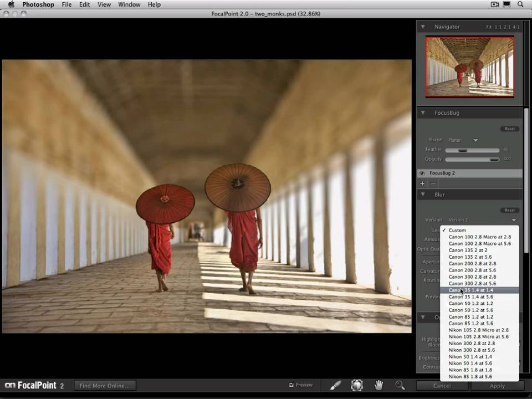Choose Canon 35 1.4 at 5.6
The image size is (532, 399).
[479, 296]
